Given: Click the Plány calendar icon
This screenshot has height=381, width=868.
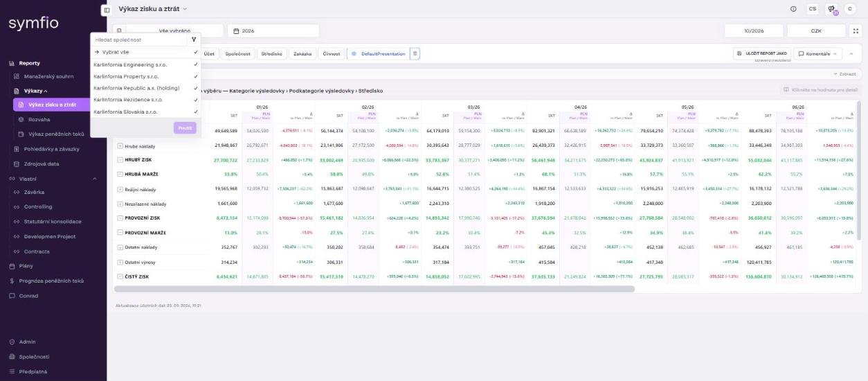Looking at the screenshot, I should click(12, 266).
